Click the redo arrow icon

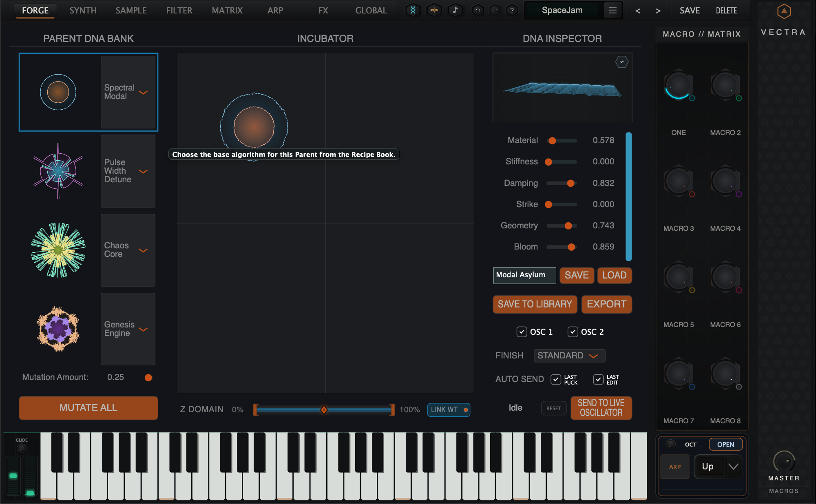(x=495, y=11)
